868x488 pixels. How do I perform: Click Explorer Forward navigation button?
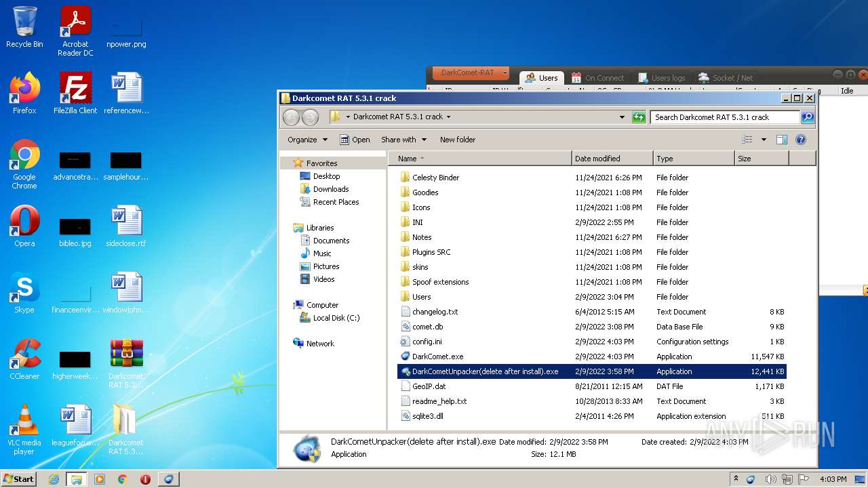(x=310, y=117)
